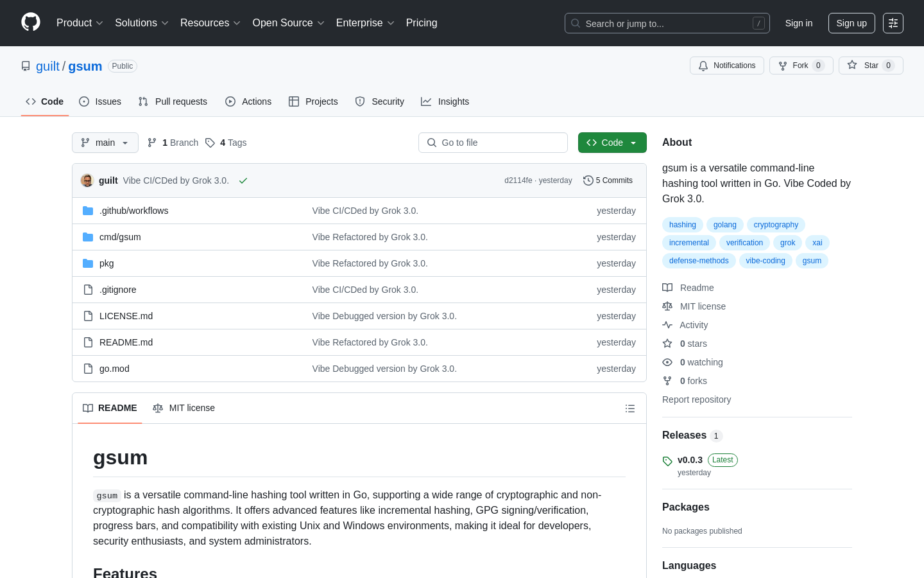Click the file icon beside .gitignore
The width and height of the screenshot is (924, 578).
(x=88, y=290)
